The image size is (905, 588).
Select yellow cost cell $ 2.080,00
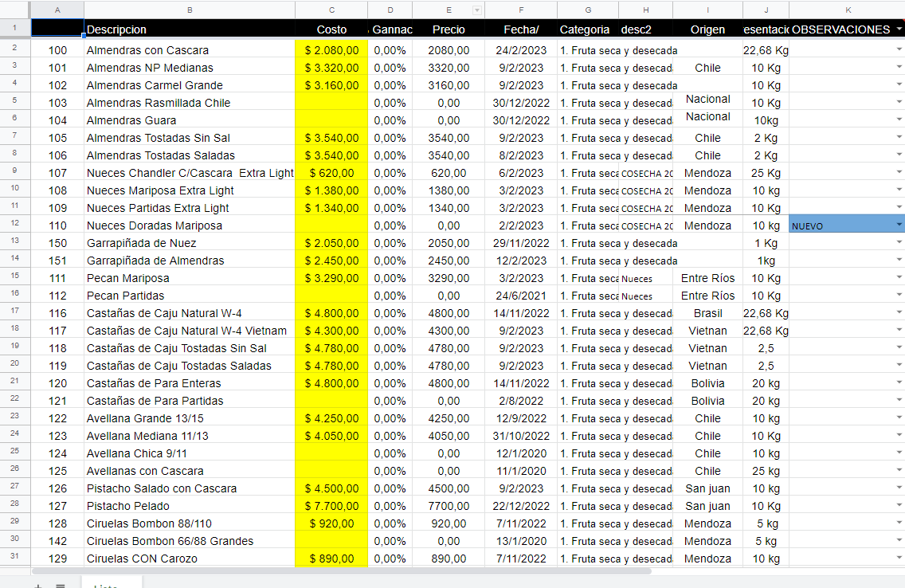[331, 50]
